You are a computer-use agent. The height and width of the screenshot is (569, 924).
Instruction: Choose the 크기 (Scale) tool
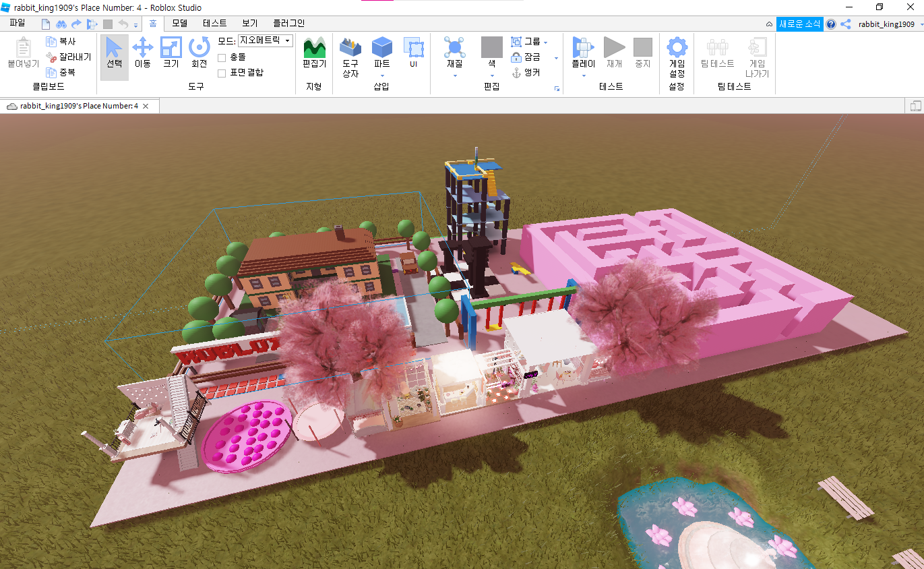coord(171,53)
